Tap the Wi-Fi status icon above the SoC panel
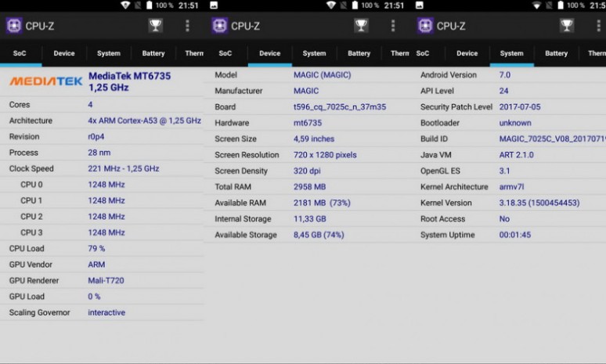 (125, 5)
